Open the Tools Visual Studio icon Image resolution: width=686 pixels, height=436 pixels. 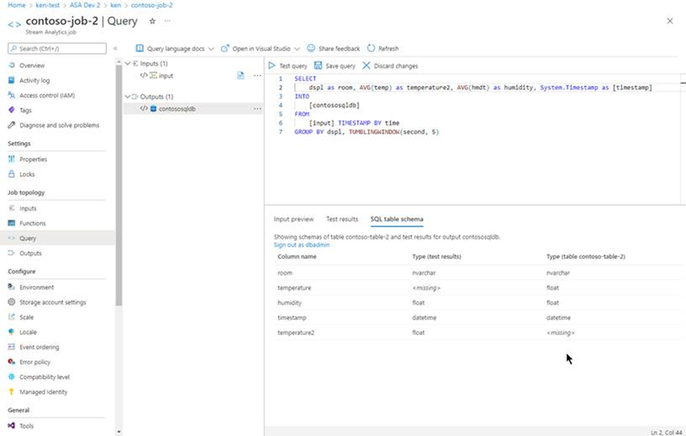point(11,426)
